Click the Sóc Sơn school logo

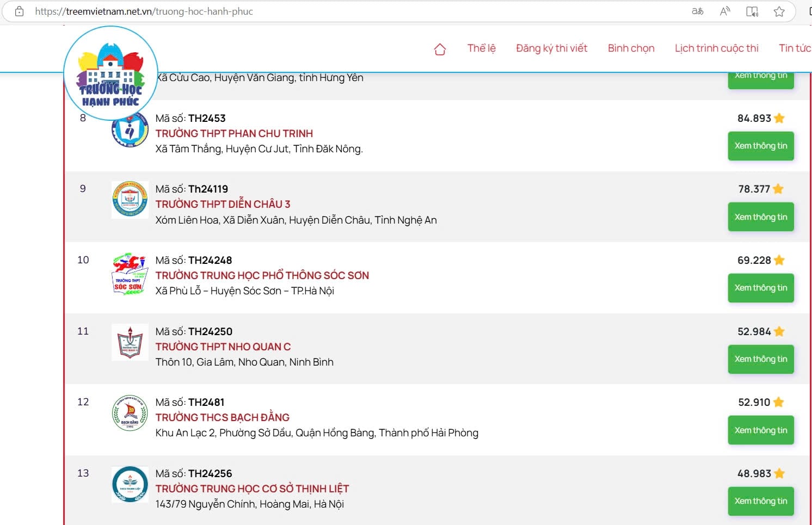click(x=130, y=274)
